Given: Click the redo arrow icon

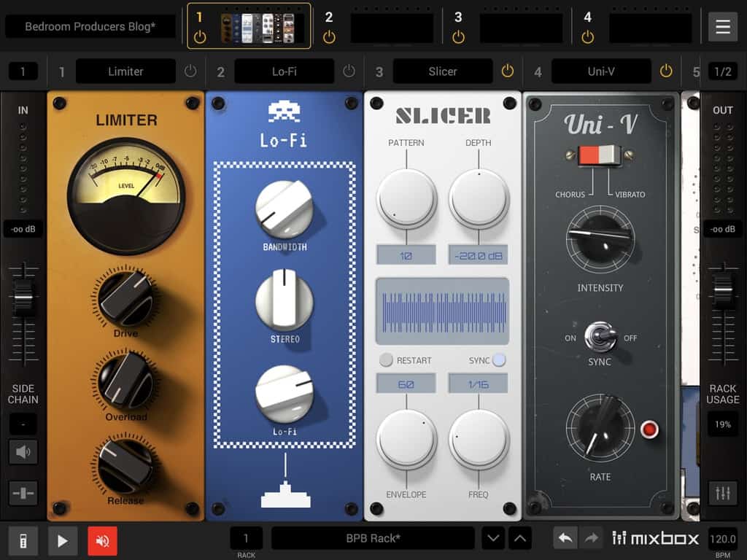Looking at the screenshot, I should click(x=592, y=539).
